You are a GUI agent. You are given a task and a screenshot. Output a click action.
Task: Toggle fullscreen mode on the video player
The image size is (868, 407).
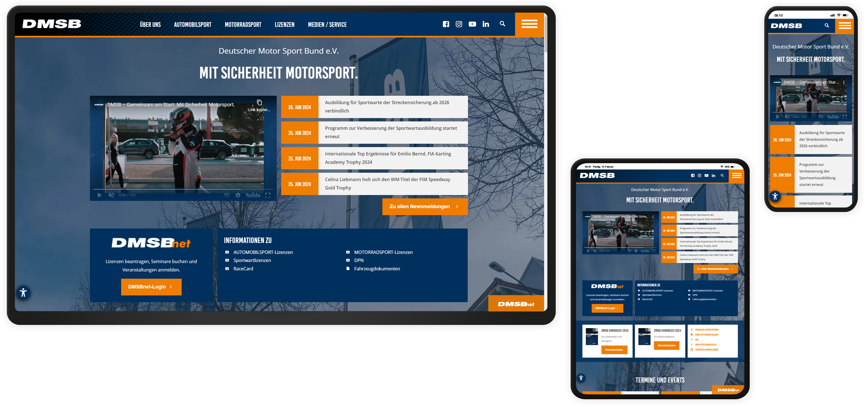click(x=268, y=195)
